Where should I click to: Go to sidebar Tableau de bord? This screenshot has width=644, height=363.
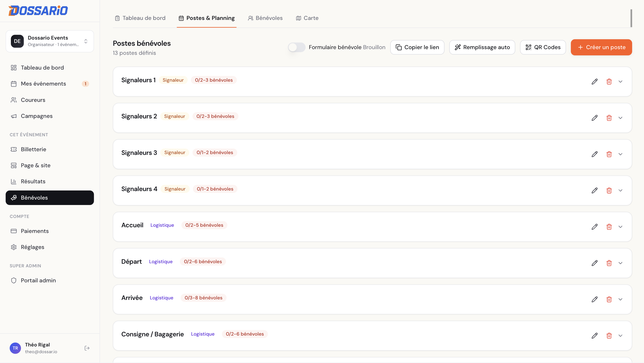(50, 68)
